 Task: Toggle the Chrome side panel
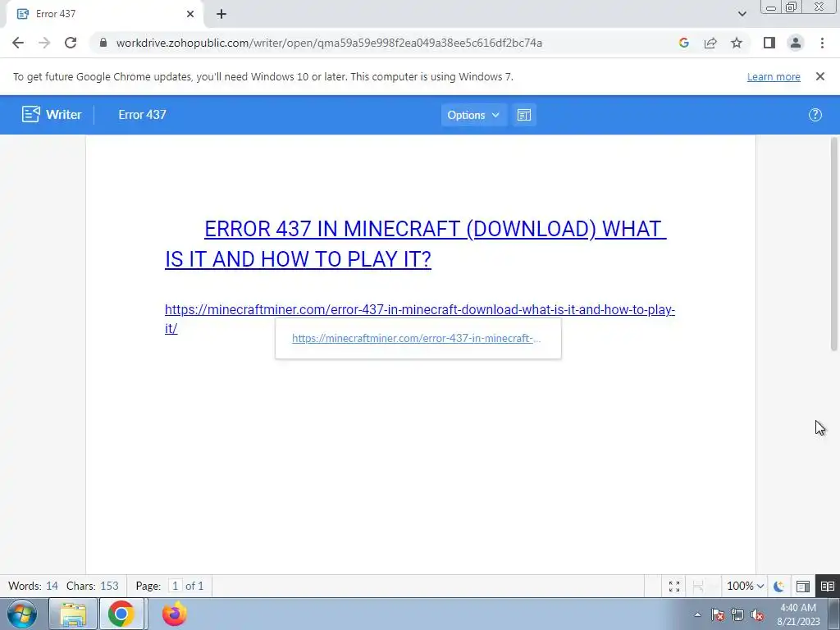[x=769, y=43]
